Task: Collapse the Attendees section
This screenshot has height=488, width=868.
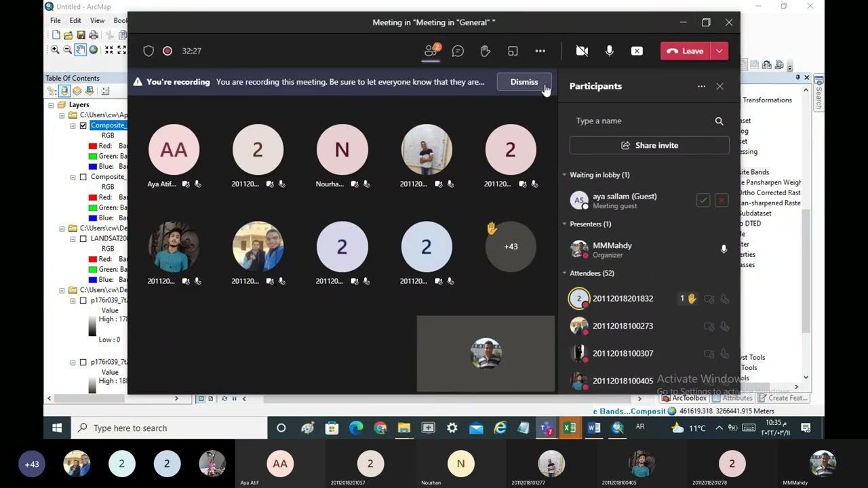Action: (x=564, y=273)
